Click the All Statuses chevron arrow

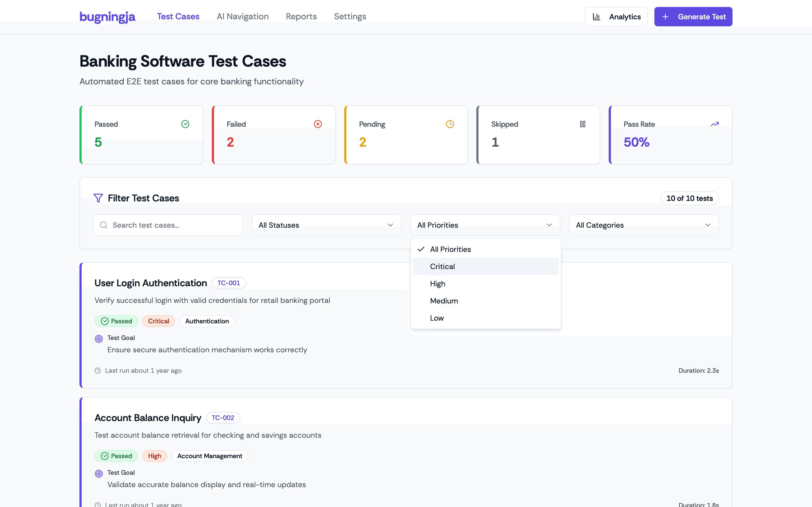click(x=390, y=225)
